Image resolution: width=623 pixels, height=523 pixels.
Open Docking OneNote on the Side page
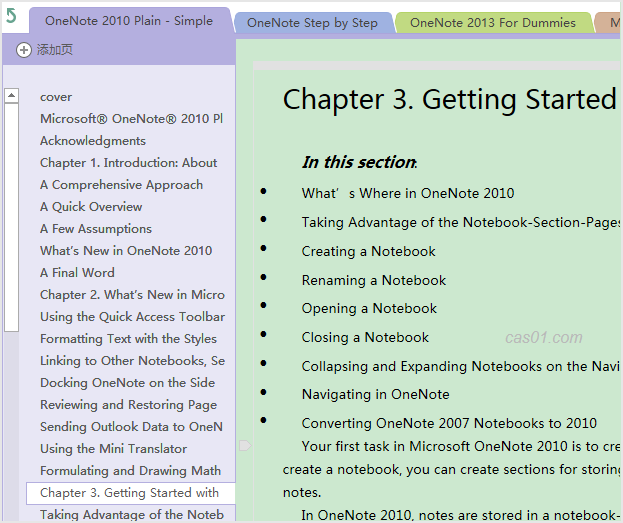tap(128, 383)
